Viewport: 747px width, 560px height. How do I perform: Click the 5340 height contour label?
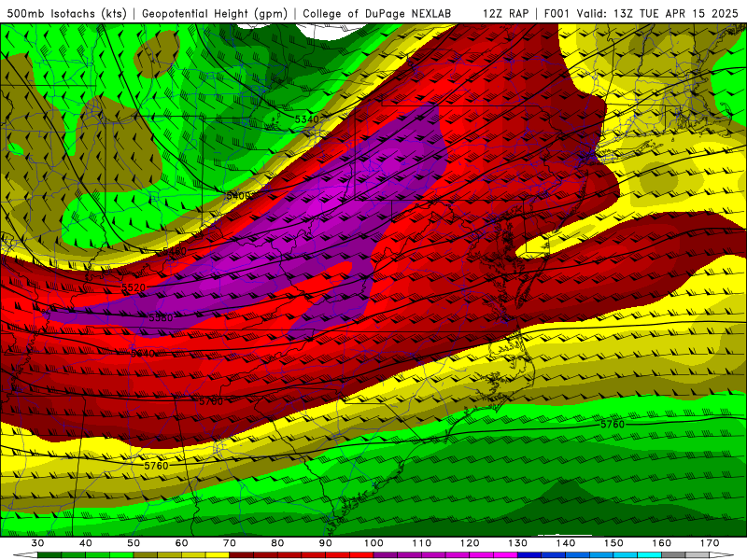point(306,119)
